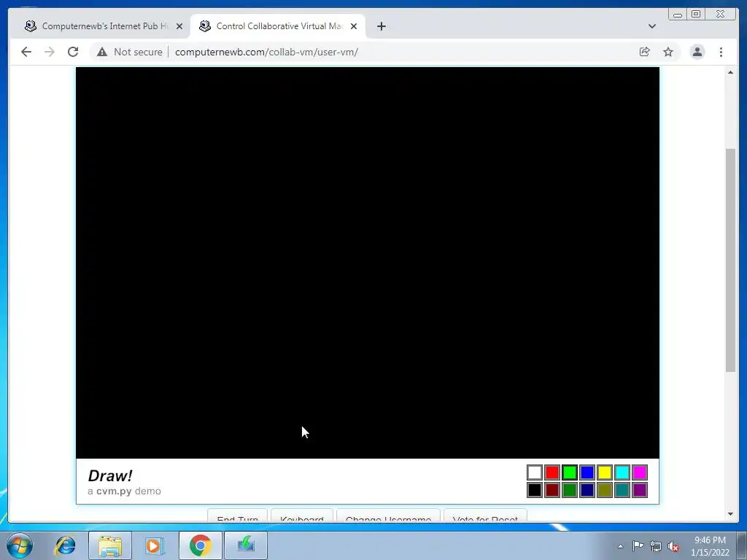Pick the dark red maroon swatch

[x=552, y=490]
